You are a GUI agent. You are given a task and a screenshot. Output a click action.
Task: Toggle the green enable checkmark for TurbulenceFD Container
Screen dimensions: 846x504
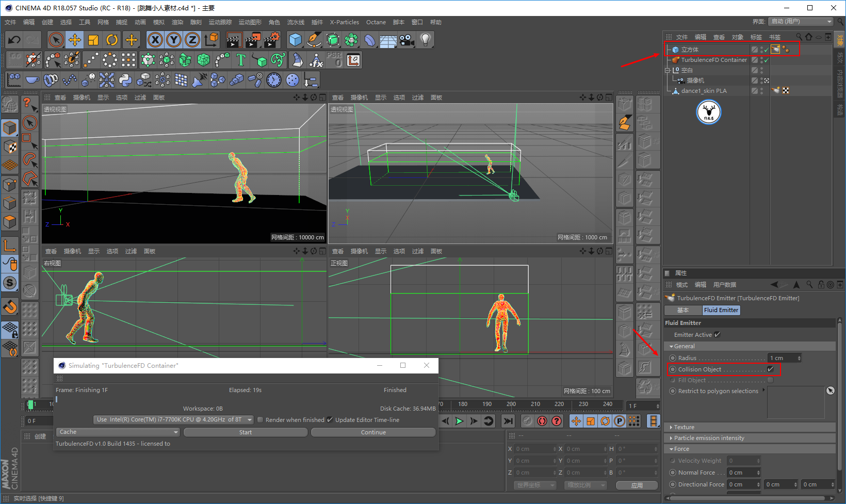[x=767, y=60]
